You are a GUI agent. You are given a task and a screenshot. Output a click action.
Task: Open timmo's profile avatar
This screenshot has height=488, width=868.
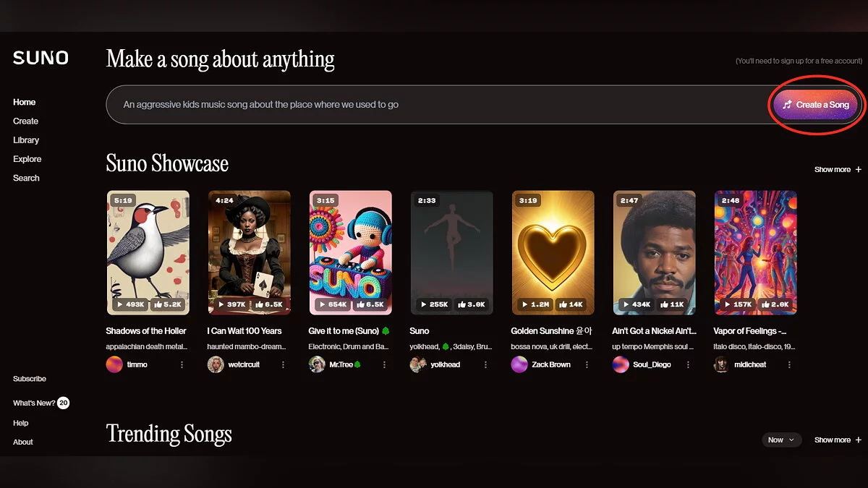pyautogui.click(x=114, y=364)
